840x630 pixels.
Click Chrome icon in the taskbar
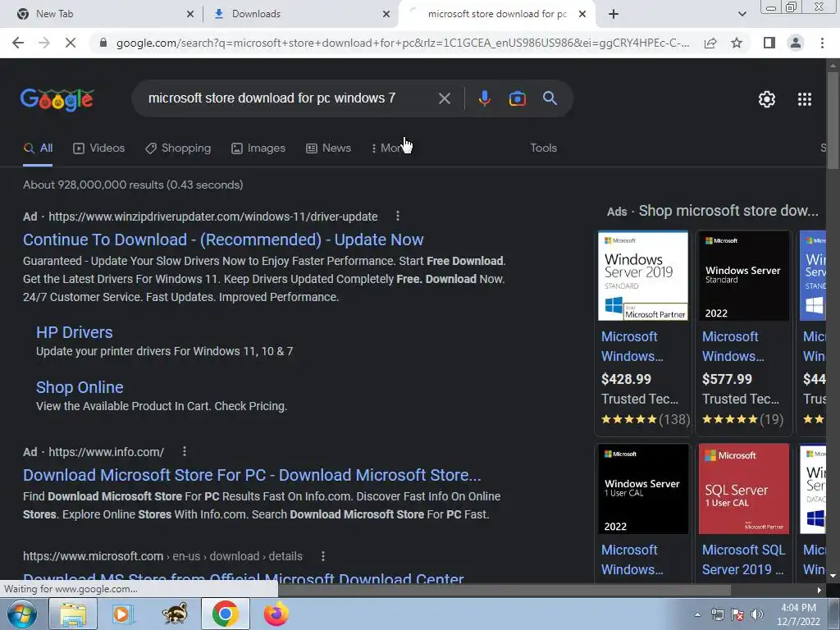(x=226, y=614)
